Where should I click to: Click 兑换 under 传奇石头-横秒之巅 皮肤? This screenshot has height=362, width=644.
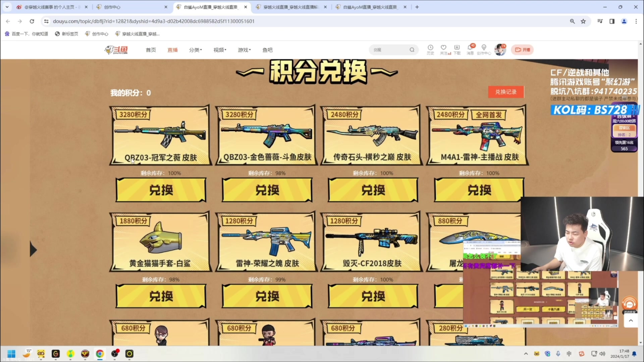click(373, 190)
